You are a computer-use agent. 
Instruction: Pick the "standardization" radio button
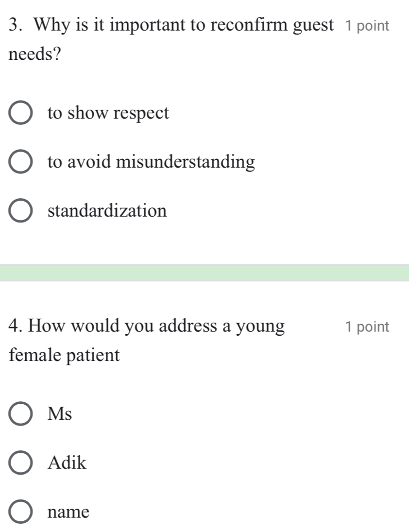coord(20,211)
